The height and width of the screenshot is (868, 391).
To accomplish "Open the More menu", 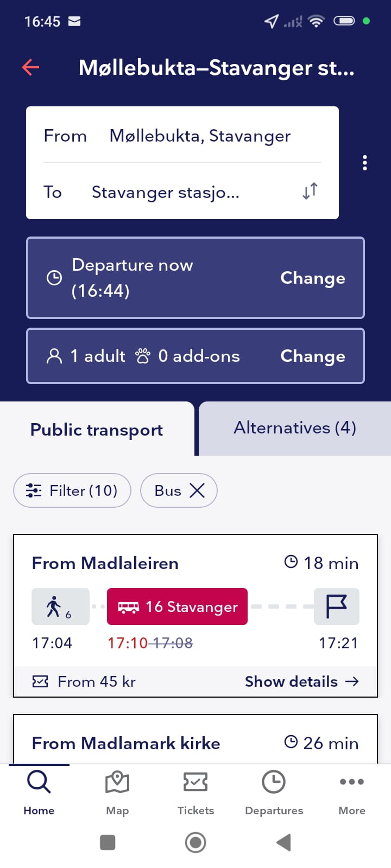I will pyautogui.click(x=352, y=792).
